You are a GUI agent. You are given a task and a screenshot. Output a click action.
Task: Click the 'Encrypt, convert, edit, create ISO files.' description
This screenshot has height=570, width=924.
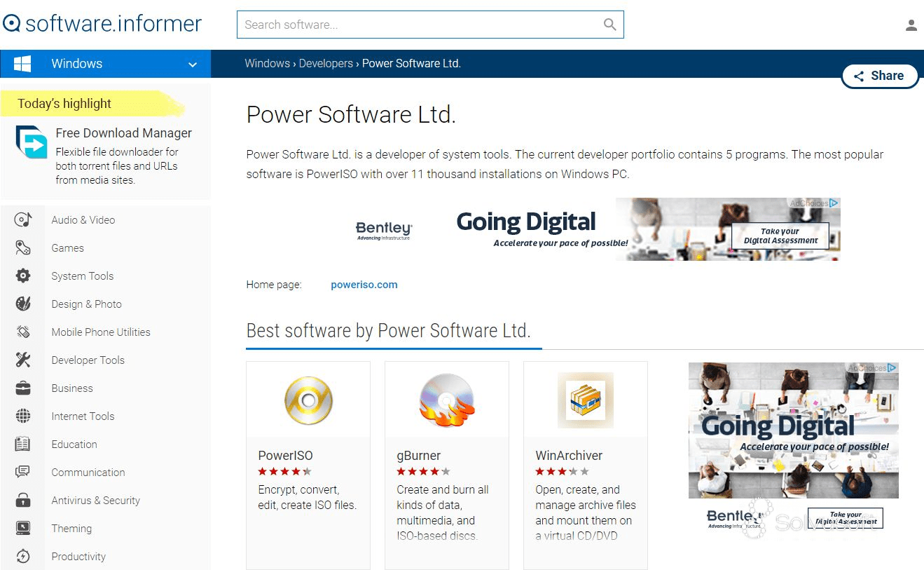(x=308, y=497)
